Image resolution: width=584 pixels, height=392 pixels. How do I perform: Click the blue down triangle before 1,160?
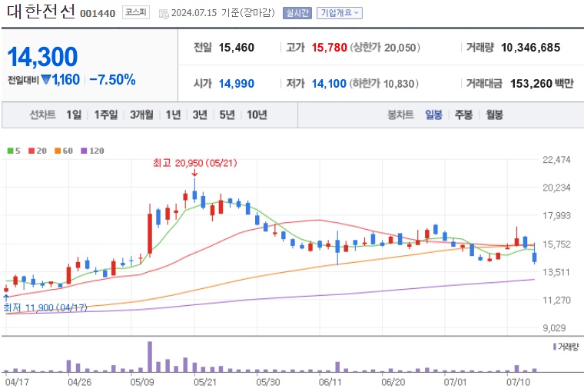(x=46, y=79)
